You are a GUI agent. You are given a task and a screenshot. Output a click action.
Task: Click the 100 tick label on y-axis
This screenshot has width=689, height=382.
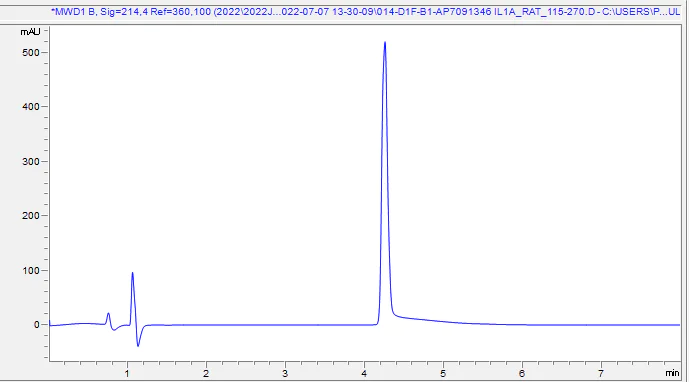coord(31,270)
